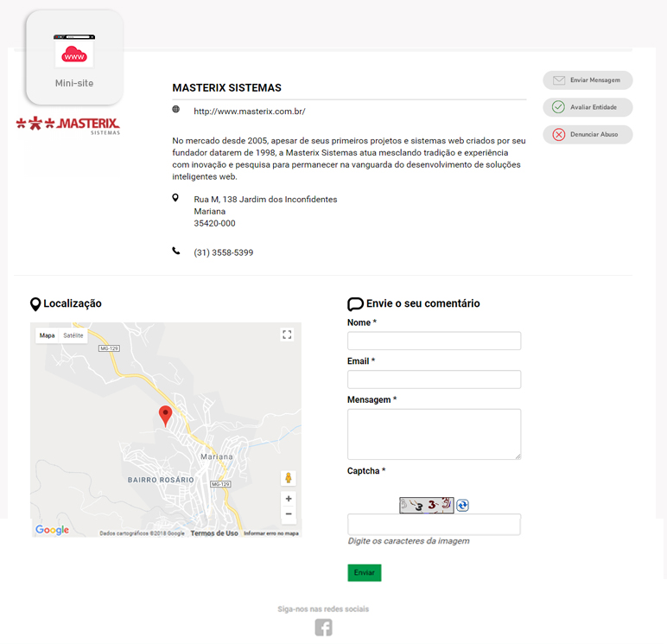This screenshot has height=644, width=667.
Task: Click the phone number (31) 3558-5399
Action: pos(223,252)
